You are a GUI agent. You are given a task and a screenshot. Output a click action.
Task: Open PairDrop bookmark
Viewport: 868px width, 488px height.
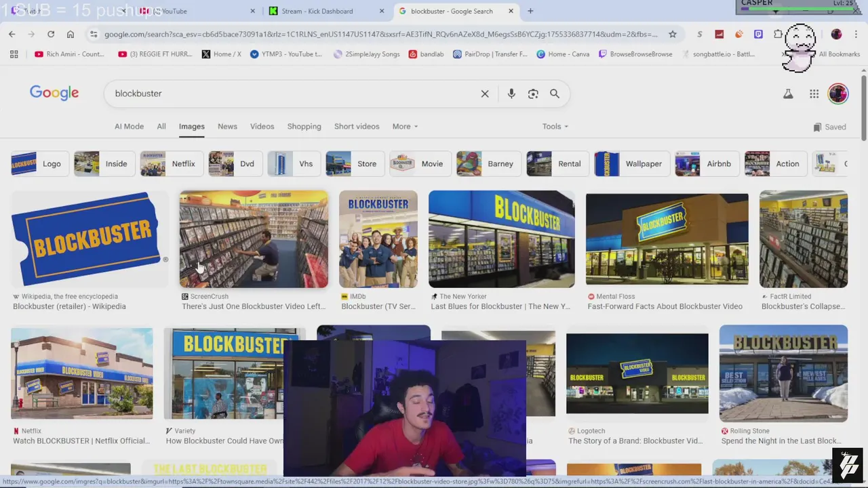[490, 54]
